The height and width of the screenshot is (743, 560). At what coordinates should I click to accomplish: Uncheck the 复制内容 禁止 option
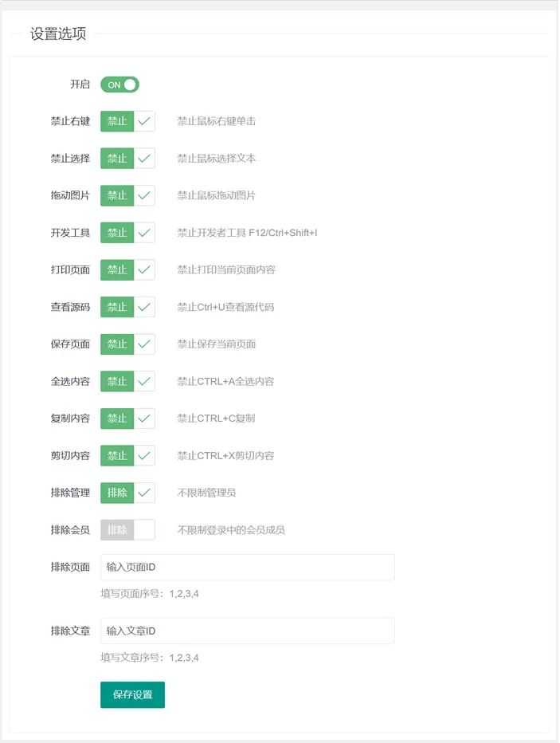tap(127, 419)
